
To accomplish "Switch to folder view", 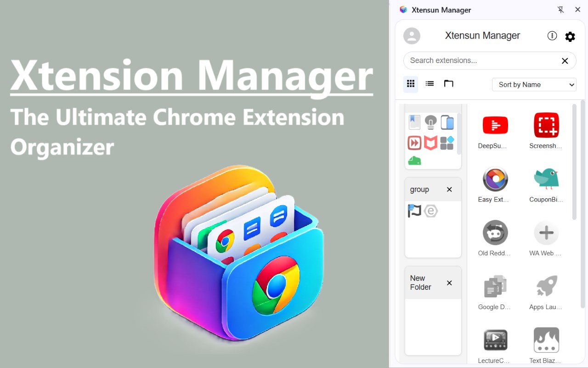I will click(x=448, y=84).
